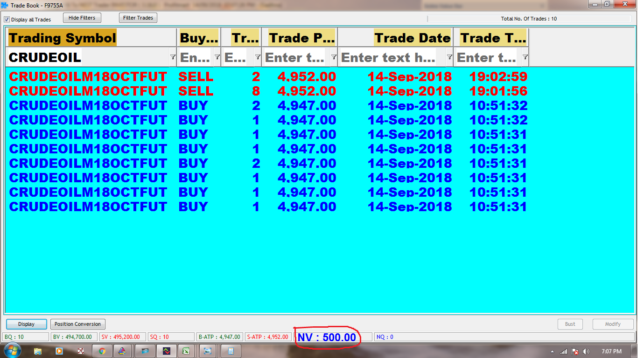Open Google Chrome from the taskbar

[102, 351]
